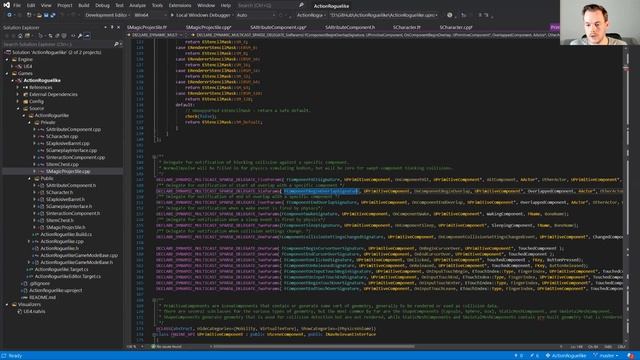Image resolution: width=640 pixels, height=360 pixels.
Task: Click the Save All toolbar icon
Action: (52, 15)
